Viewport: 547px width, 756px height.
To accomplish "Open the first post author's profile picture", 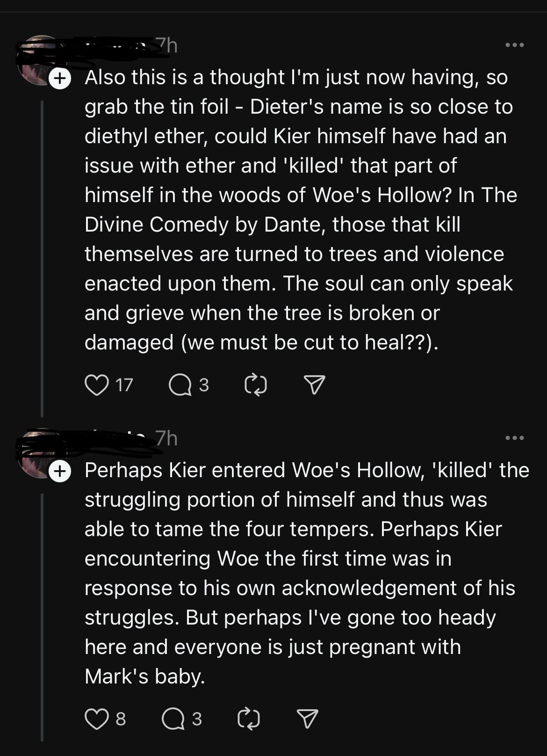I will [37, 60].
